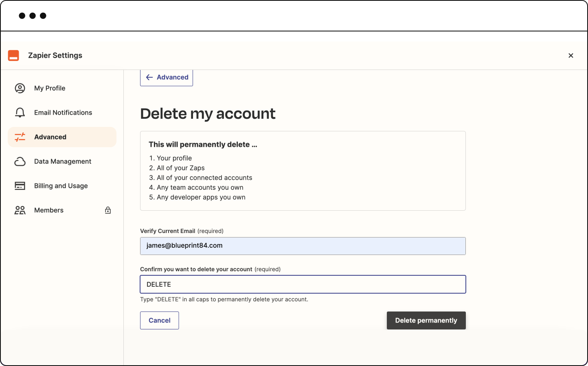588x366 pixels.
Task: Click the three dots in the window title bar
Action: (x=33, y=16)
